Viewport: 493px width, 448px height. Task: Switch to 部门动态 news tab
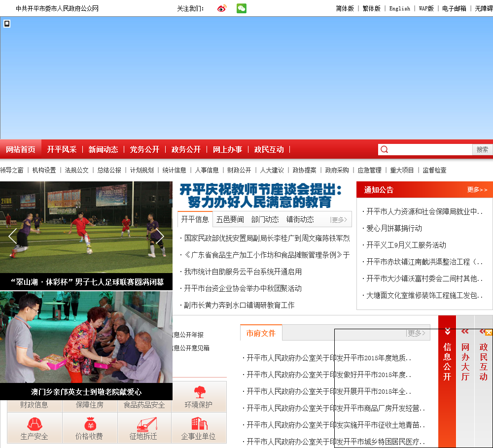pyautogui.click(x=265, y=219)
